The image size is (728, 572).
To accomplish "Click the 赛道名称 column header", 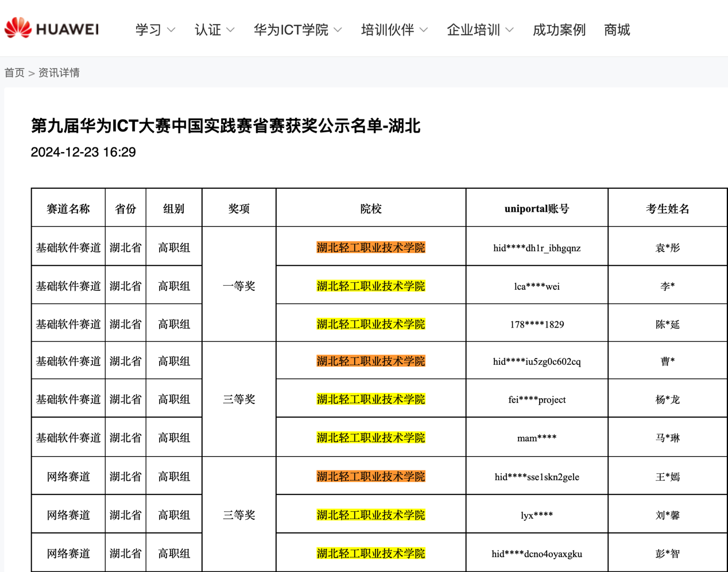I will [68, 209].
